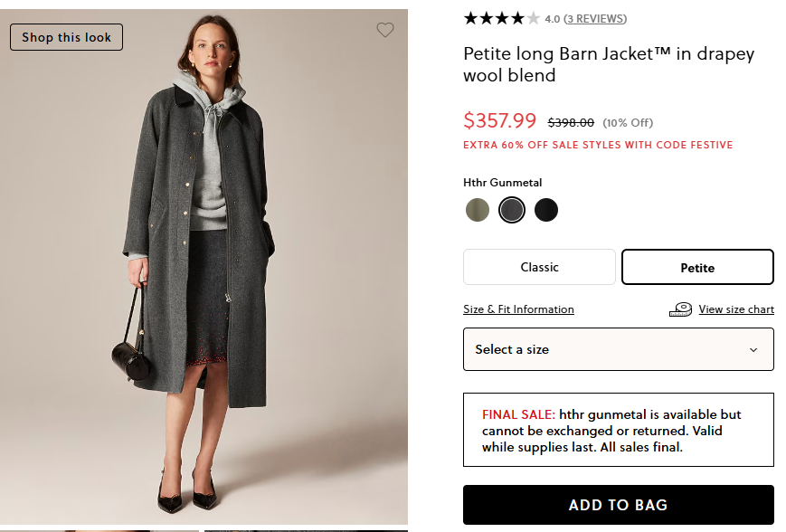Click the measuring tape size chart icon
The image size is (786, 532).
click(680, 309)
